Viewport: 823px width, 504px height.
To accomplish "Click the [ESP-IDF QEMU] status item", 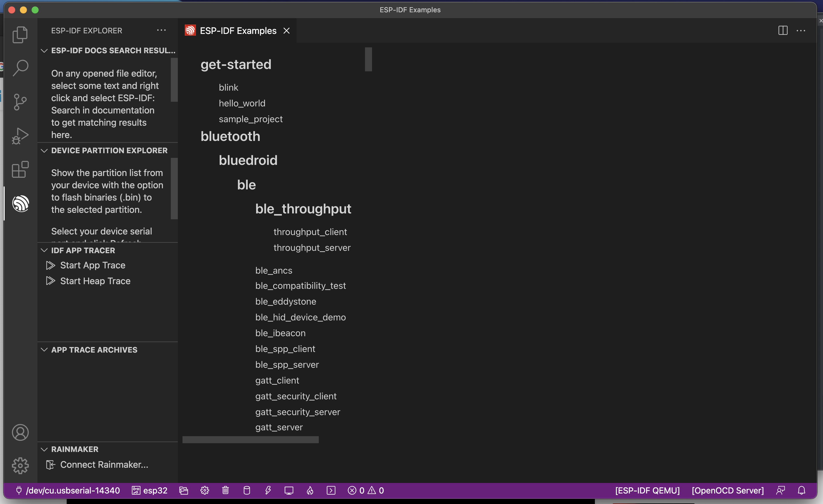I will (647, 490).
